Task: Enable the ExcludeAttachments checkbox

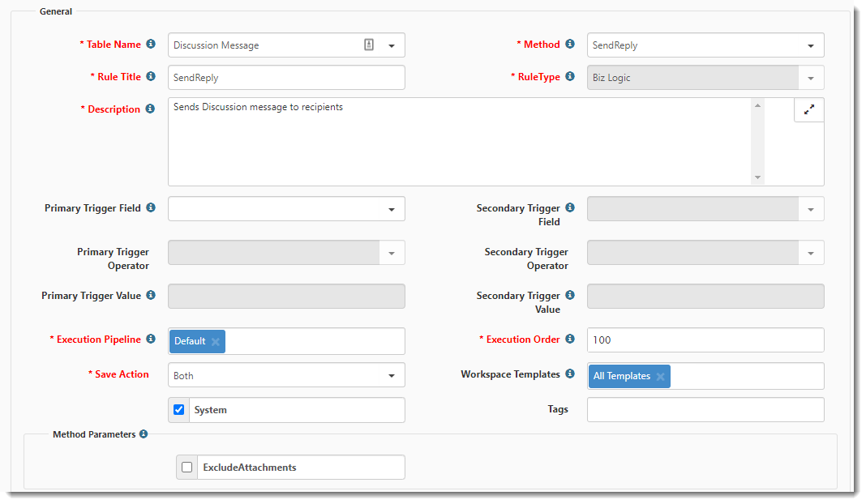Action: pos(187,468)
